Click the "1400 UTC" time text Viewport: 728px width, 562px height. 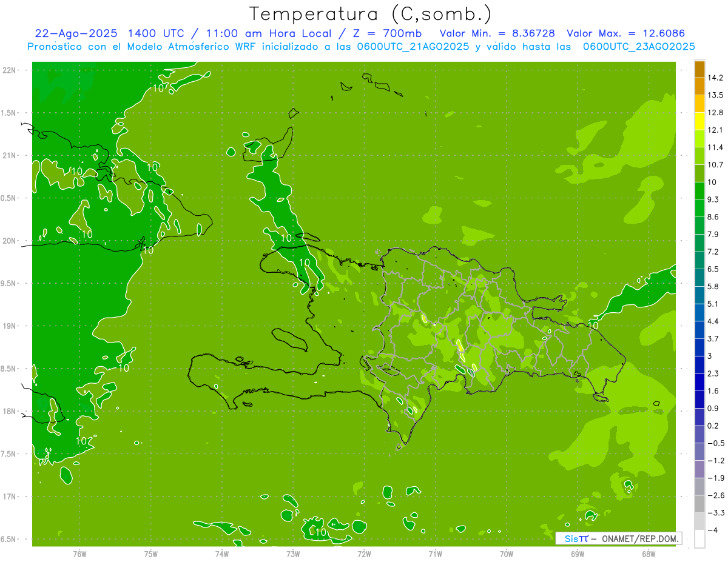(157, 33)
